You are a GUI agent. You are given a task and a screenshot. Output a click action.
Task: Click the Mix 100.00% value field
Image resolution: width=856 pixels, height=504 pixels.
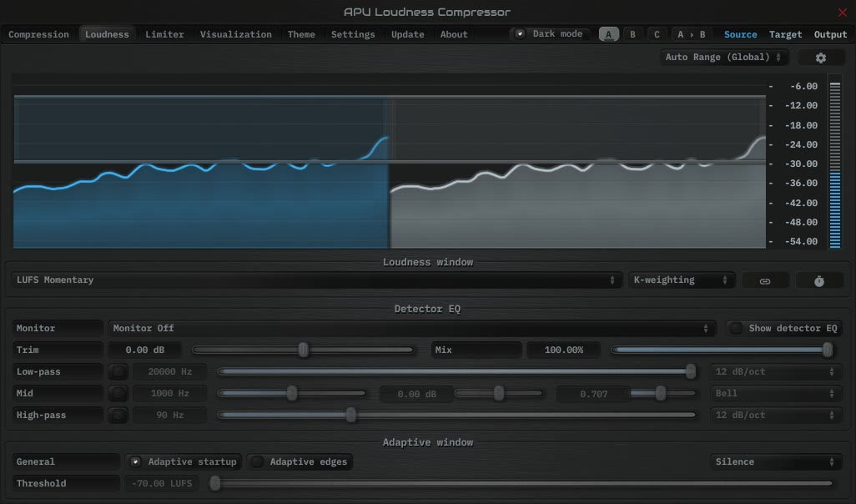click(x=563, y=350)
